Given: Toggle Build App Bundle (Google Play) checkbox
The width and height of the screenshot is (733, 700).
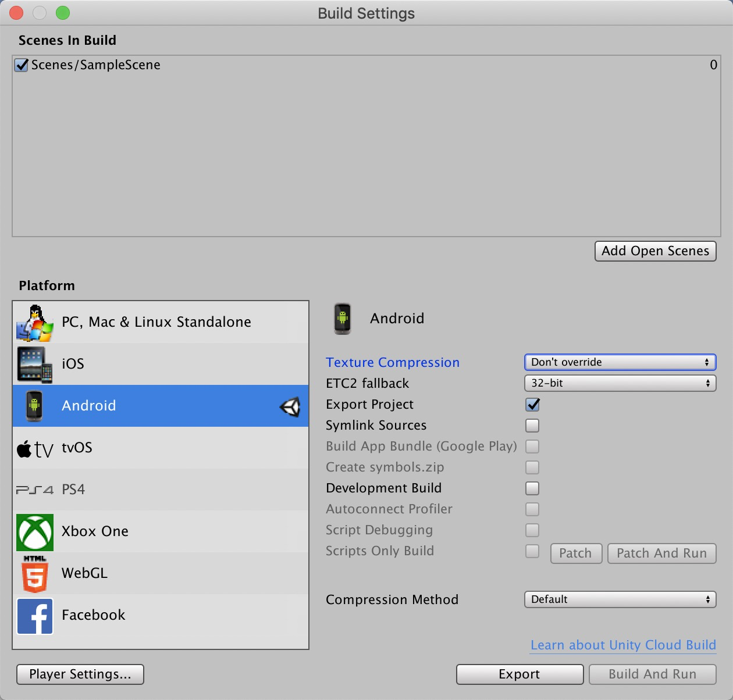Looking at the screenshot, I should point(532,447).
